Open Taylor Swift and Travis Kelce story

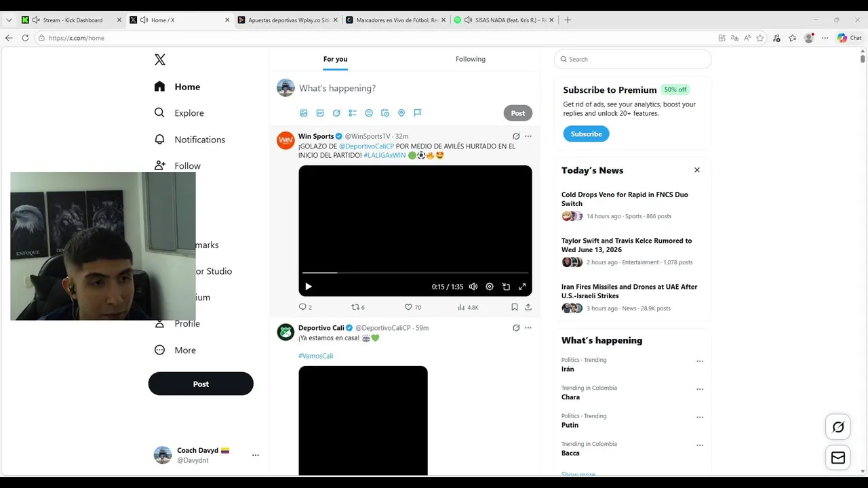[627, 245]
